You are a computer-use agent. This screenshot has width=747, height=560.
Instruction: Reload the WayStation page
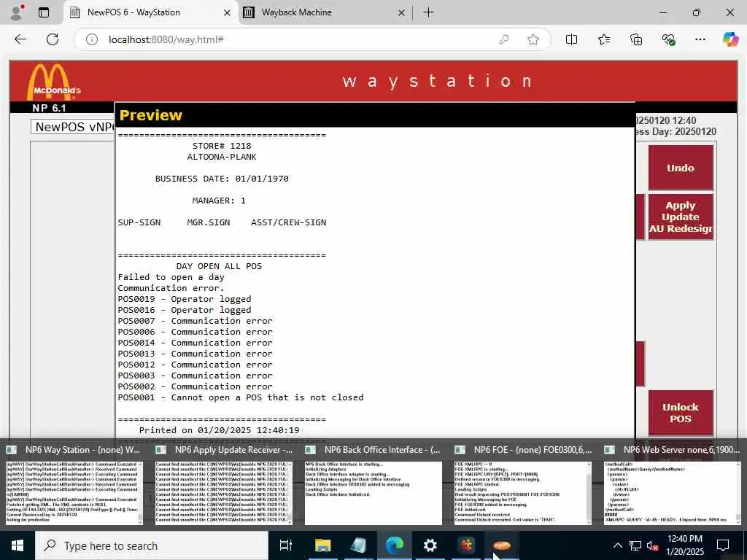tap(53, 39)
